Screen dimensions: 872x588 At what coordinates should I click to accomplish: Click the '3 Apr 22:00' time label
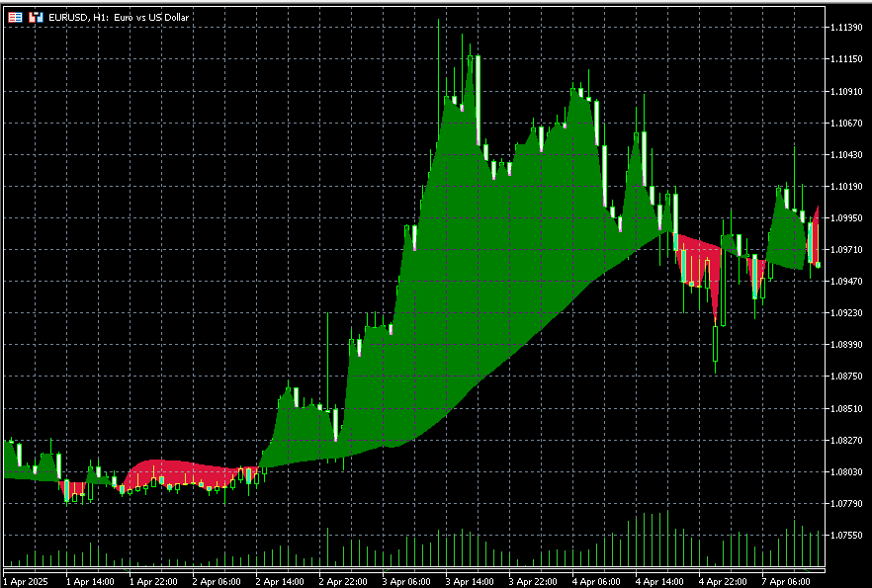tap(533, 581)
